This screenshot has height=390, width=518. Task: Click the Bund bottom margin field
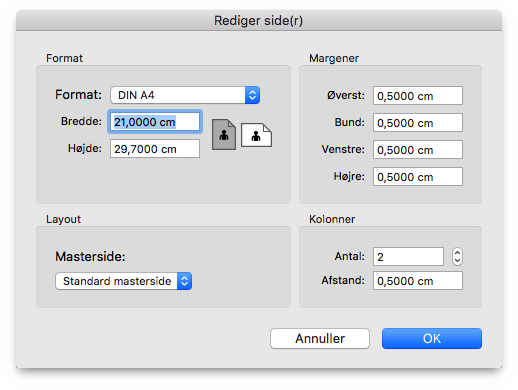[418, 123]
